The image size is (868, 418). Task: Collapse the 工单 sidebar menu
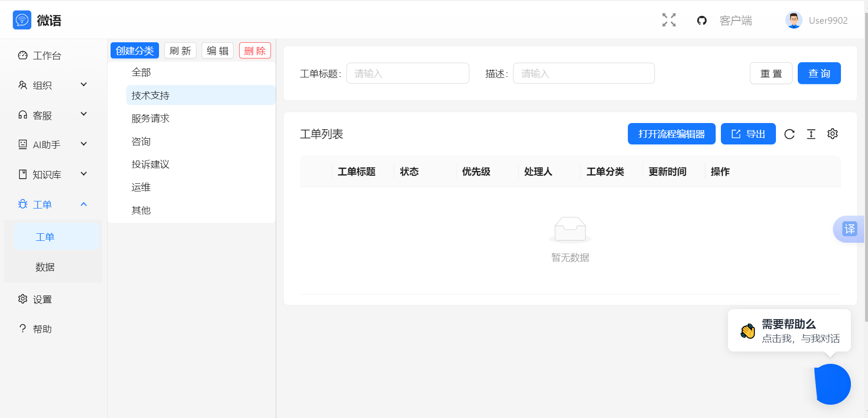[x=52, y=204]
